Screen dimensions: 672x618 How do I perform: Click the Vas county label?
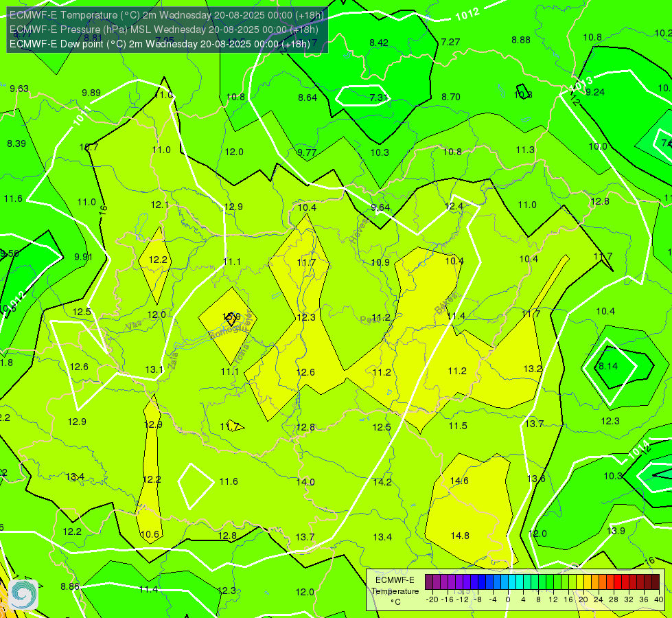(134, 326)
